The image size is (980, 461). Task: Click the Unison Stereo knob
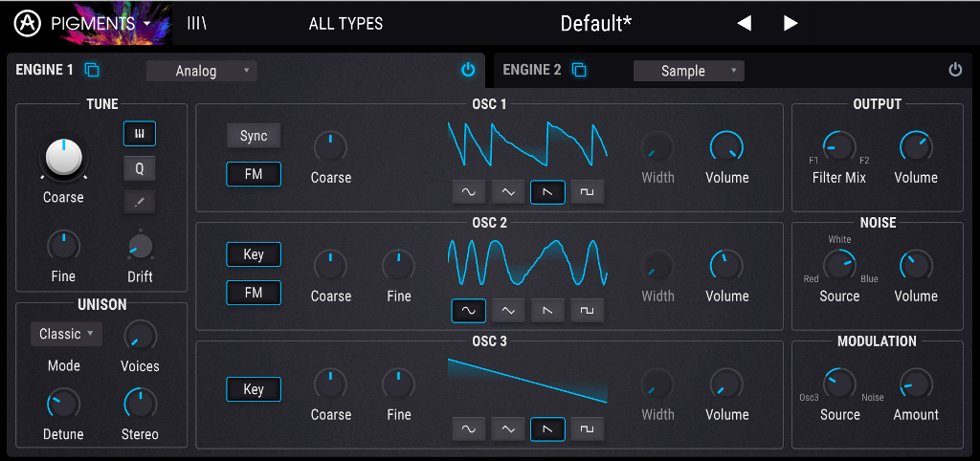(x=140, y=404)
